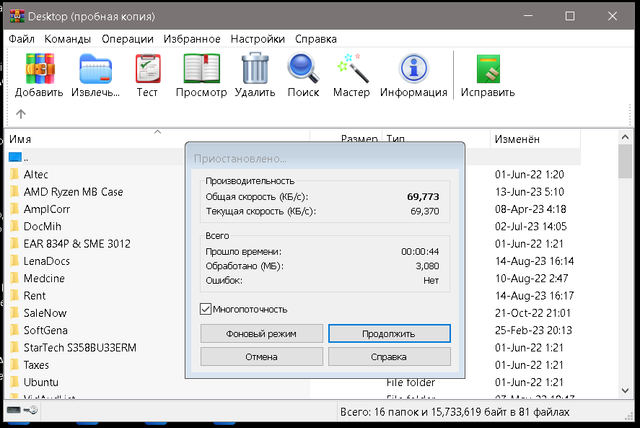This screenshot has height=428, width=640.
Task: Click the date 25-Feb-23 20:13
Action: [533, 330]
